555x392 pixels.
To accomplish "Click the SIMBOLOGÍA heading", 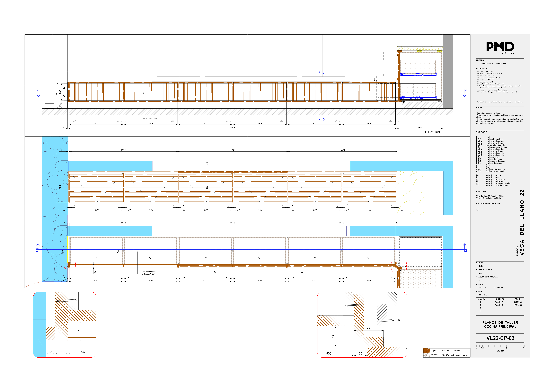I will pos(482,132).
